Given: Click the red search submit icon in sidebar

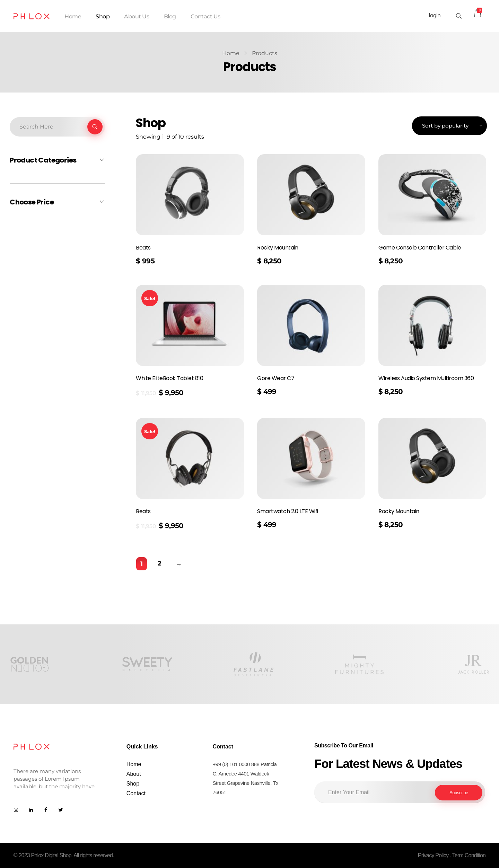Looking at the screenshot, I should [x=95, y=127].
